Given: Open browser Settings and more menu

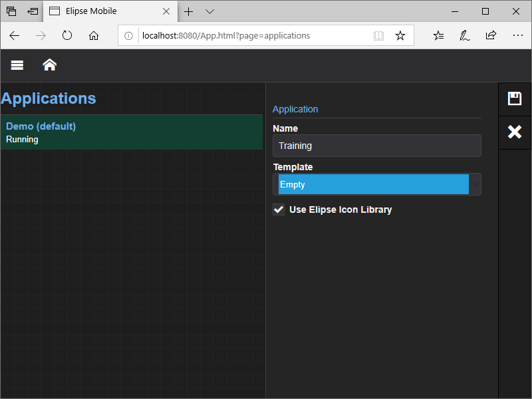Looking at the screenshot, I should (517, 35).
